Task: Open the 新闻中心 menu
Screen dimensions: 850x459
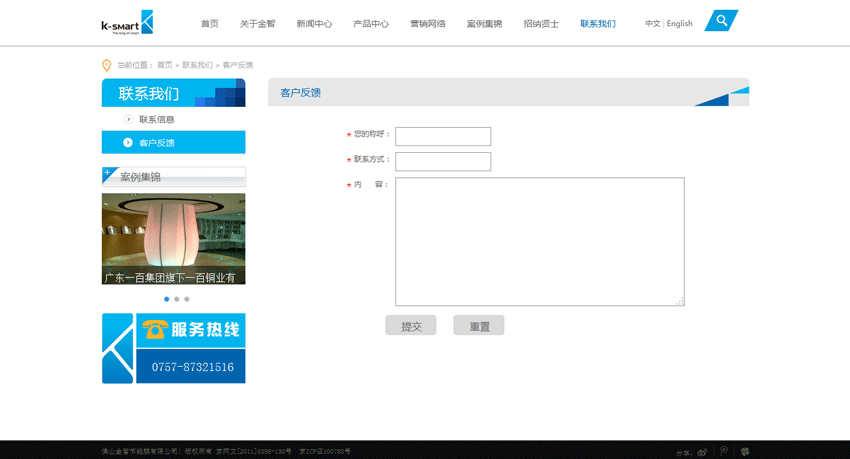Action: tap(314, 23)
